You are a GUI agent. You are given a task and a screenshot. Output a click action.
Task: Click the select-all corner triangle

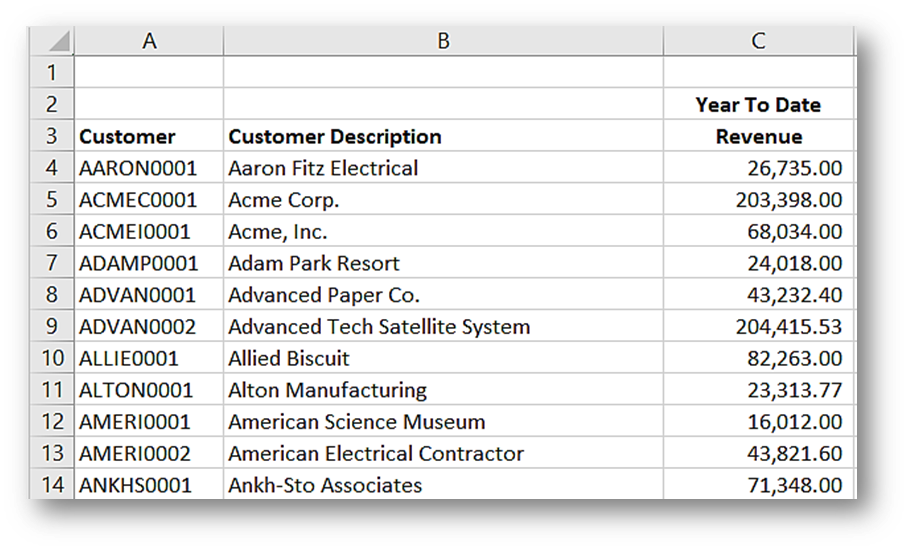[60, 43]
